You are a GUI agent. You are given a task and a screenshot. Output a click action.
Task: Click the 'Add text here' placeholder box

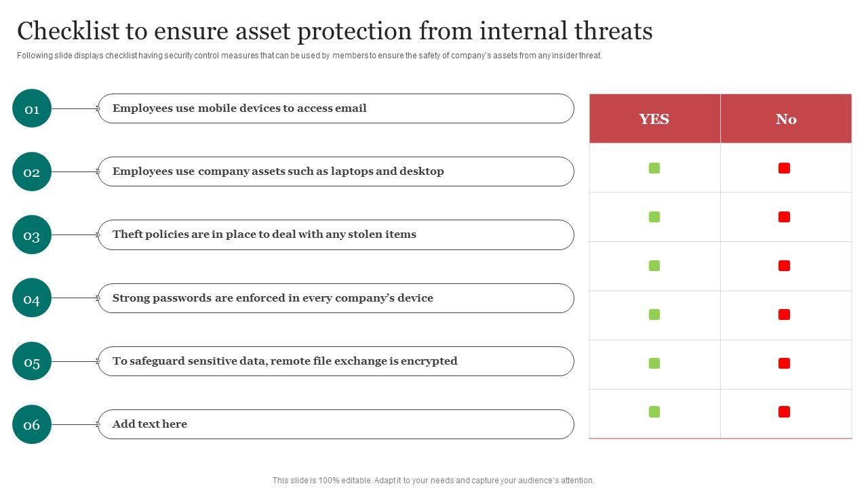pyautogui.click(x=336, y=424)
